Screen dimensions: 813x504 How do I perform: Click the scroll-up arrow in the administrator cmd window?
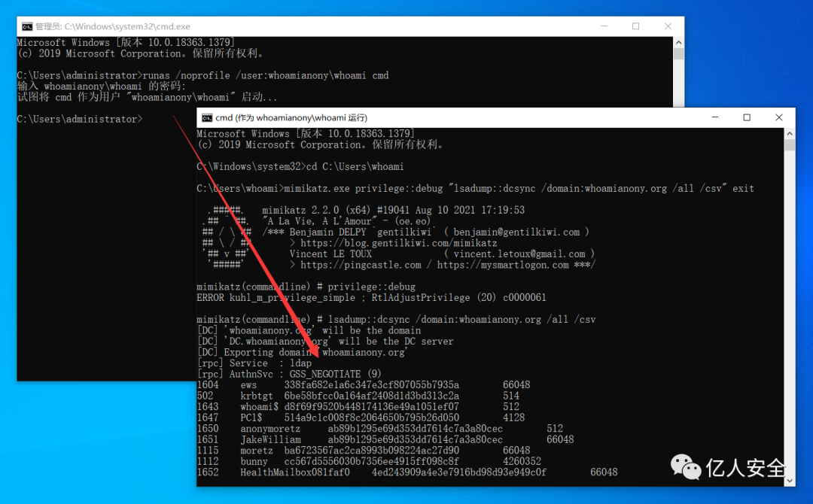point(678,42)
